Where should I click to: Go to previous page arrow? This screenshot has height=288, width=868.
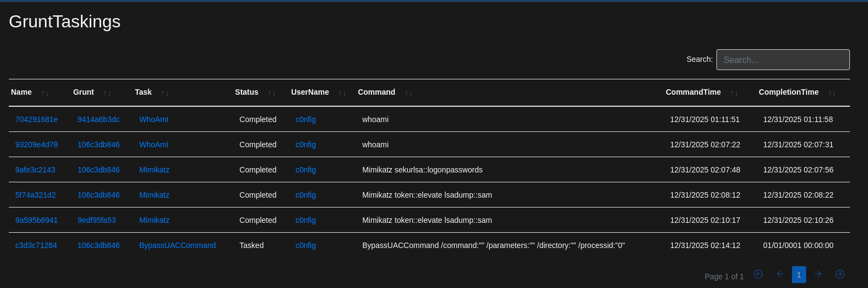tap(780, 274)
